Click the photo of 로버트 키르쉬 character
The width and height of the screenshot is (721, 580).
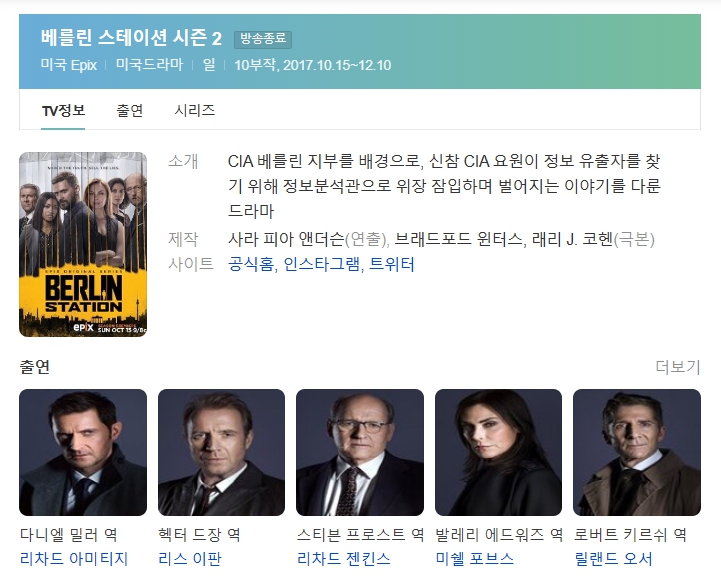tap(637, 453)
